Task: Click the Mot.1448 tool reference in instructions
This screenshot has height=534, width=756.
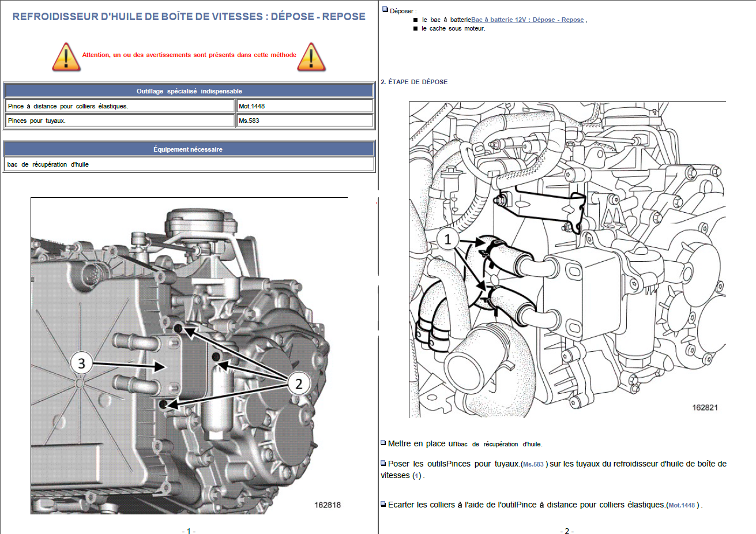Action: (682, 505)
